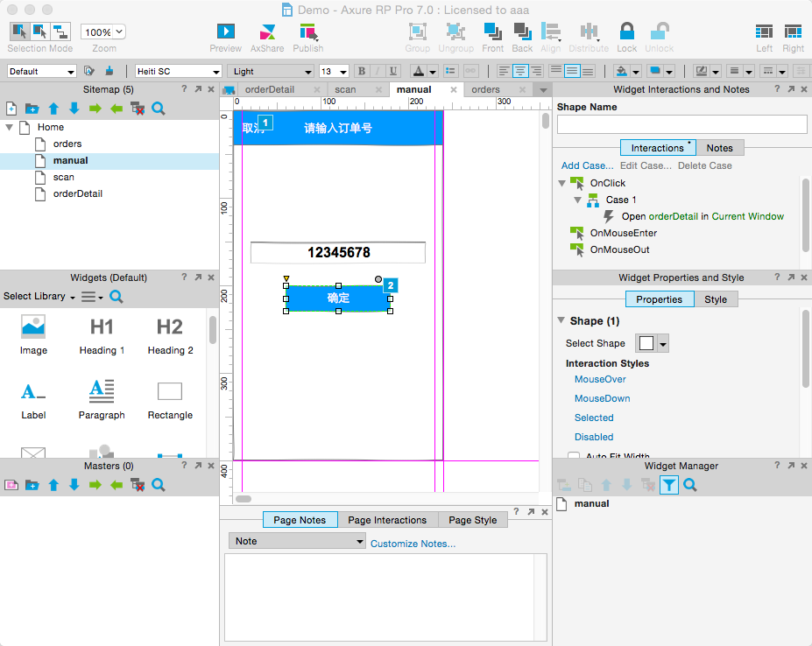Image resolution: width=812 pixels, height=646 pixels.
Task: Add a new master in Masters panel
Action: [x=11, y=485]
